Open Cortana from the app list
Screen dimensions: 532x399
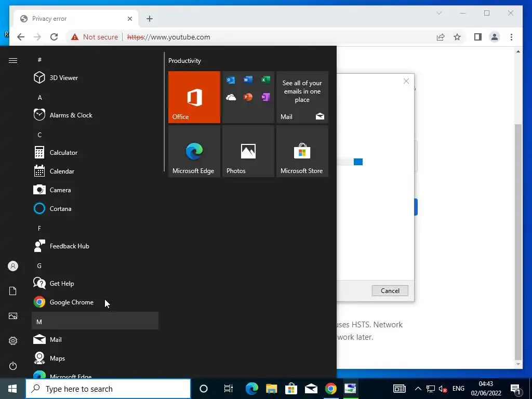tap(95, 208)
